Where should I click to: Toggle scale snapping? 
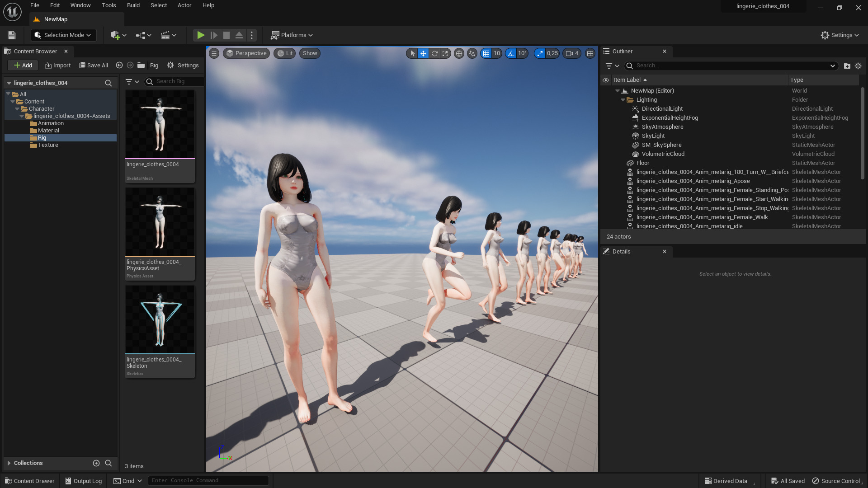point(540,53)
